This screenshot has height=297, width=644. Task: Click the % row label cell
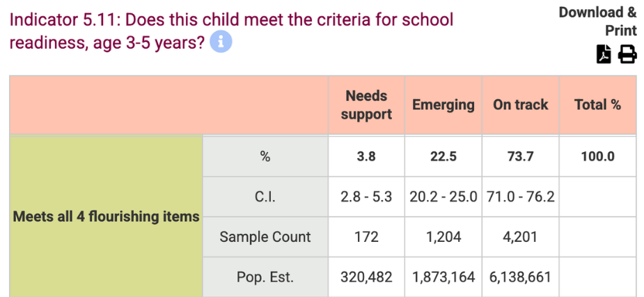(x=265, y=157)
